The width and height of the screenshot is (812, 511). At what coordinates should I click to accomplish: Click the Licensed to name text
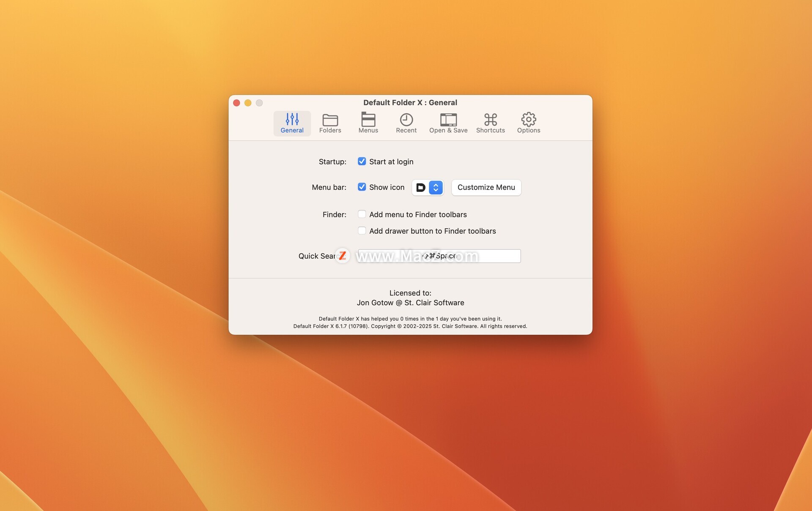[x=410, y=303]
